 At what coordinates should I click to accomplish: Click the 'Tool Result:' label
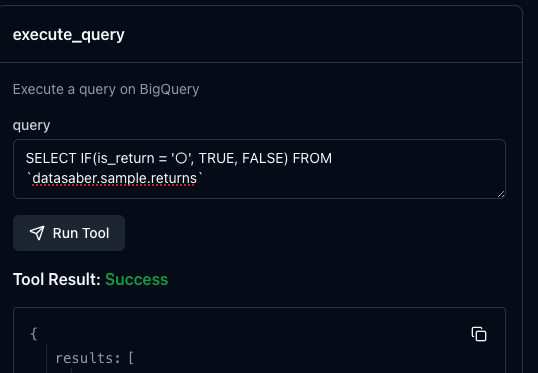click(57, 279)
